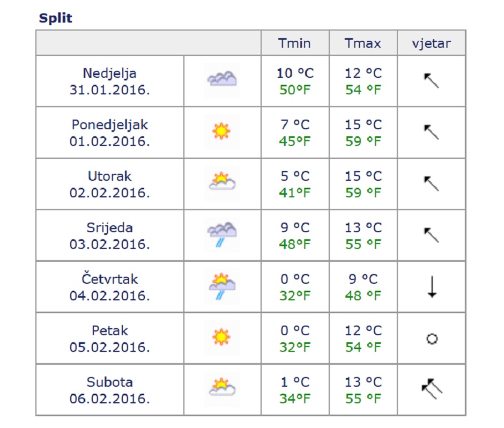Click the cloudy weather icon for Nedjelja
504x428 pixels.
pos(222,80)
